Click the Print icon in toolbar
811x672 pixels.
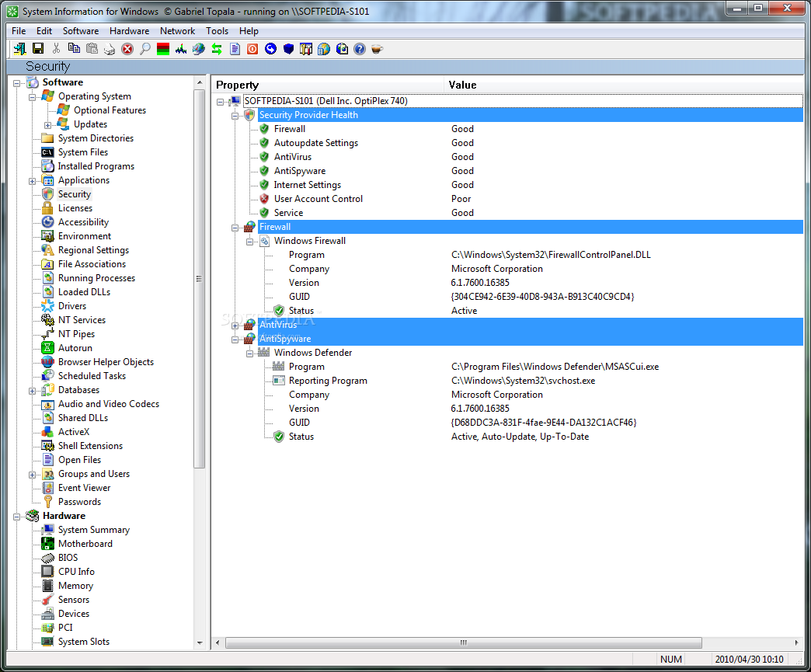pos(109,49)
